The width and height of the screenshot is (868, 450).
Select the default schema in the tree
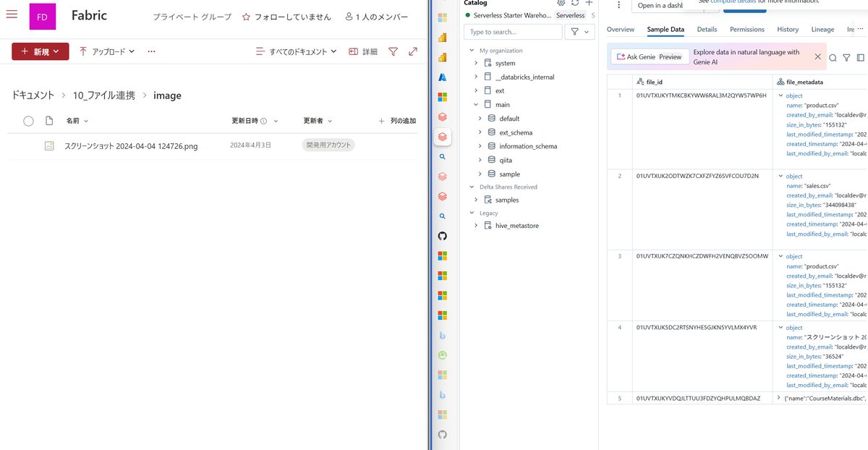[x=509, y=119]
